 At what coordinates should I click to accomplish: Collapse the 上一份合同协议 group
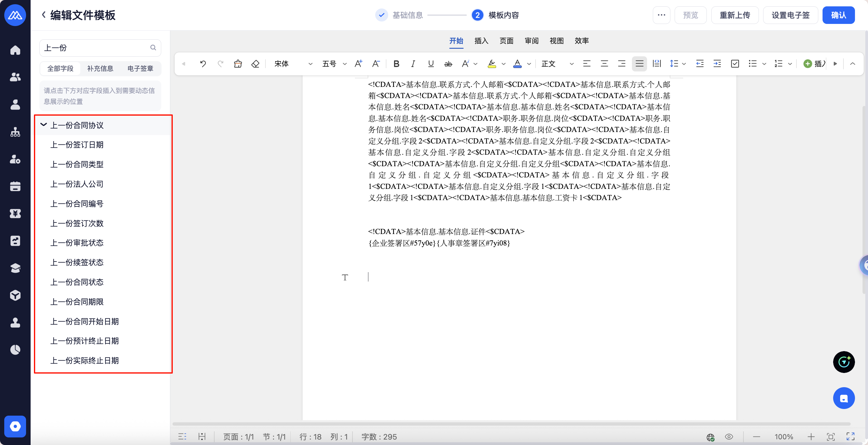coord(44,125)
